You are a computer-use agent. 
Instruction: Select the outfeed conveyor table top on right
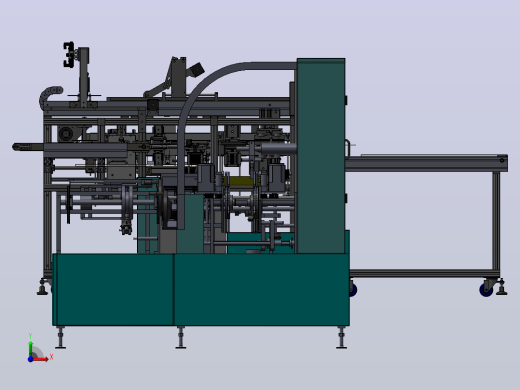point(426,163)
